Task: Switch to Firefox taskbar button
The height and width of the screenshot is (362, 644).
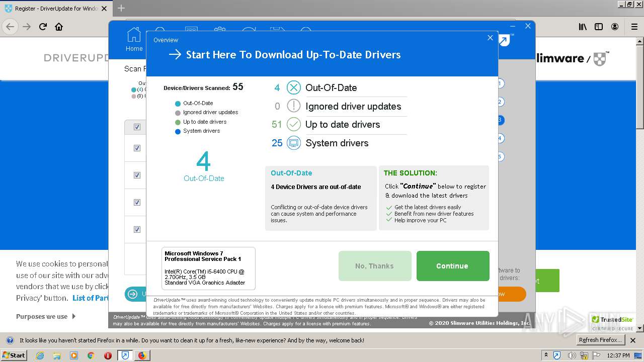Action: point(142,355)
